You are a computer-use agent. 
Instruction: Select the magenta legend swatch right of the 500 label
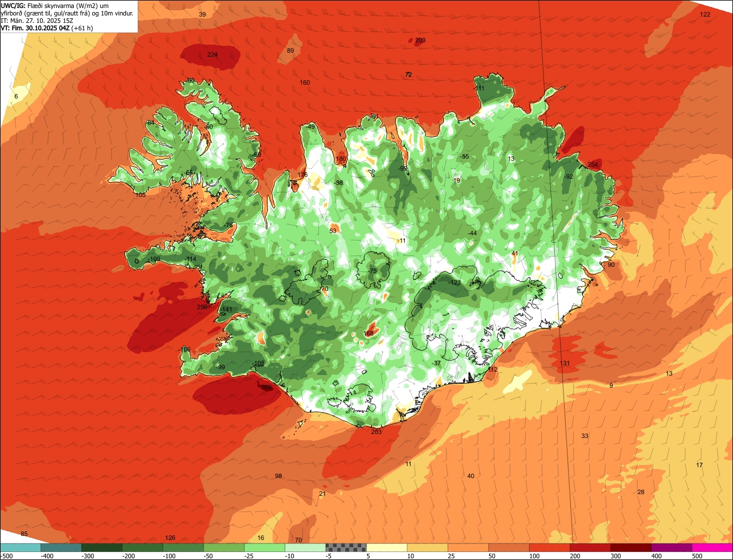point(712,547)
